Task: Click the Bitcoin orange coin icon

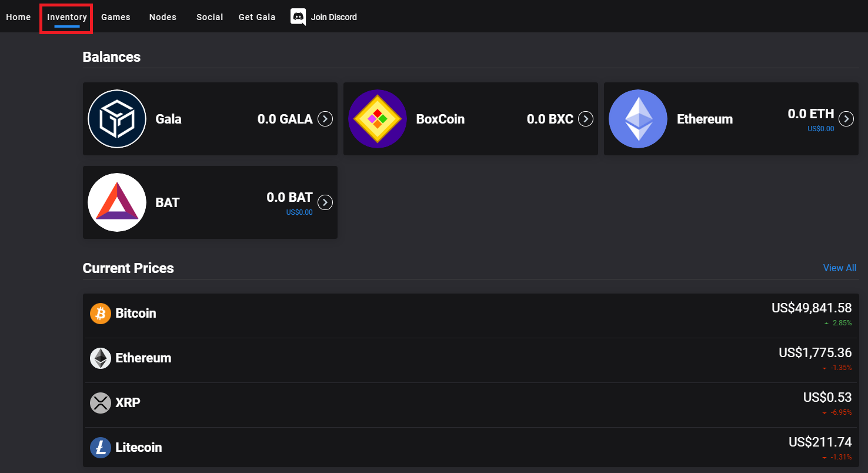Action: click(101, 314)
